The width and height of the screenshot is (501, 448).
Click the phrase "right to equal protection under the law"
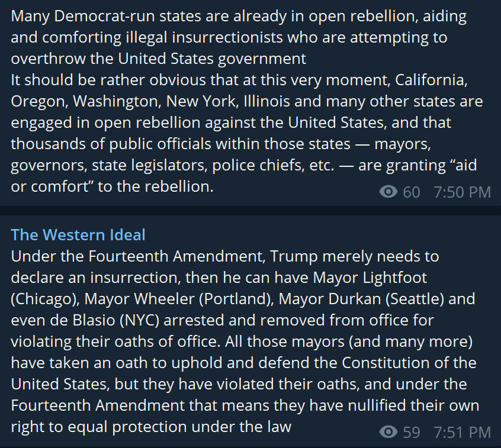[151, 427]
